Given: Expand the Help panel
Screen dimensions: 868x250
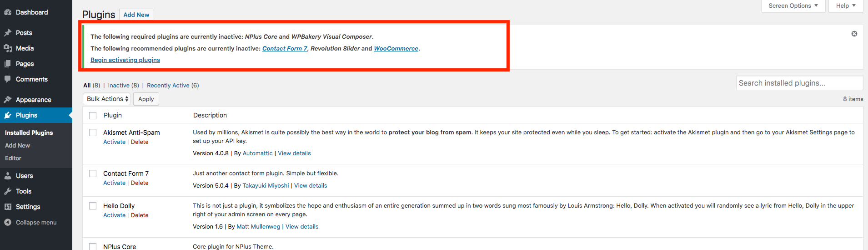Looking at the screenshot, I should 845,6.
